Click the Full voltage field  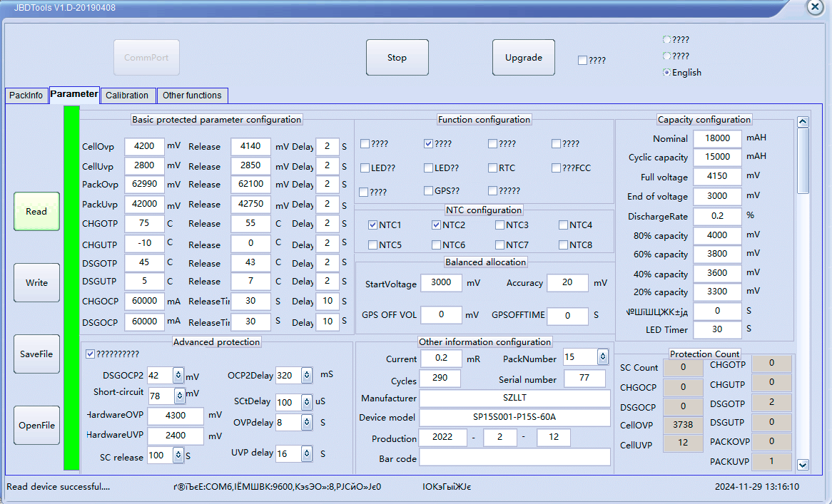click(x=717, y=176)
